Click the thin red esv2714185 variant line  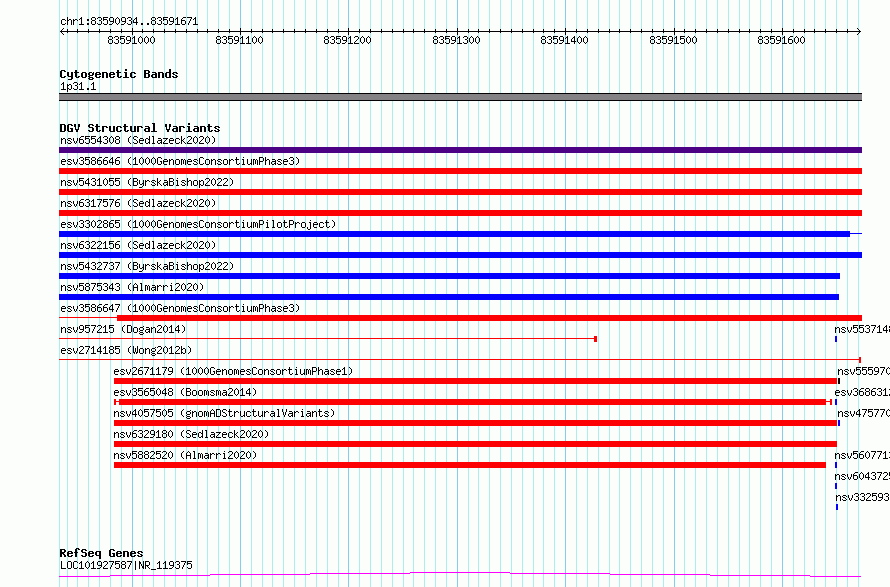[460, 360]
